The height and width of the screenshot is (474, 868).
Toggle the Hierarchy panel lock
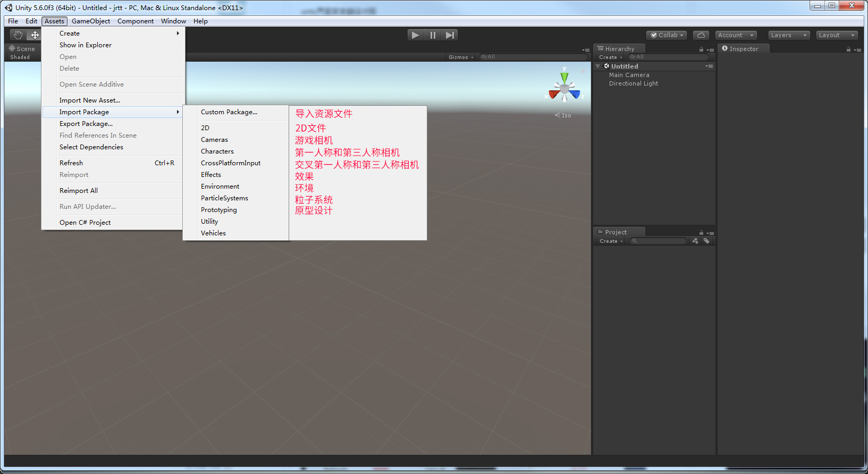click(701, 49)
